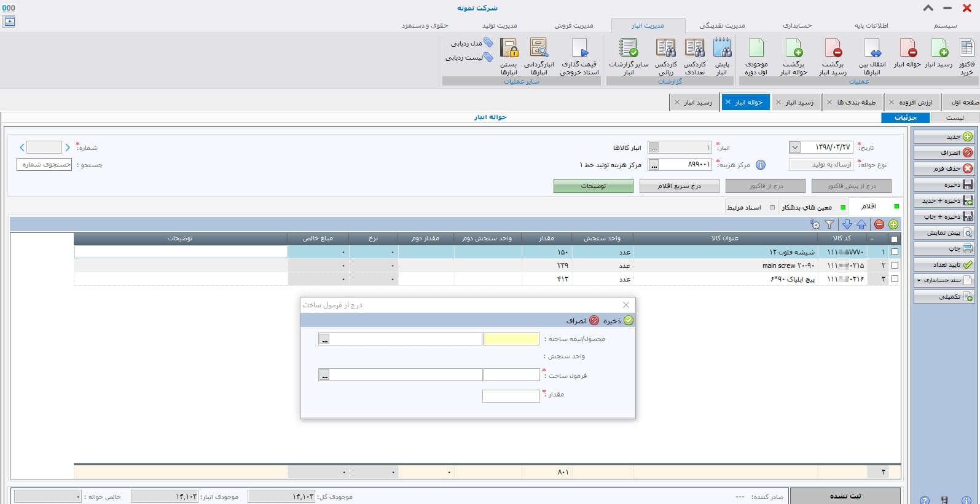980x504 pixels.
Task: Open Quantity Kardex (کاردکس تعدادی) report icon
Action: point(695,56)
